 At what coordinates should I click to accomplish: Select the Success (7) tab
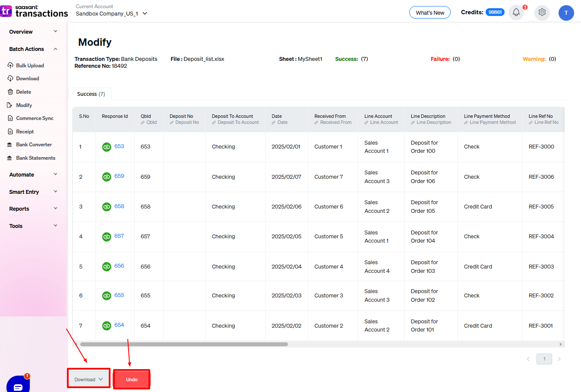(x=91, y=94)
